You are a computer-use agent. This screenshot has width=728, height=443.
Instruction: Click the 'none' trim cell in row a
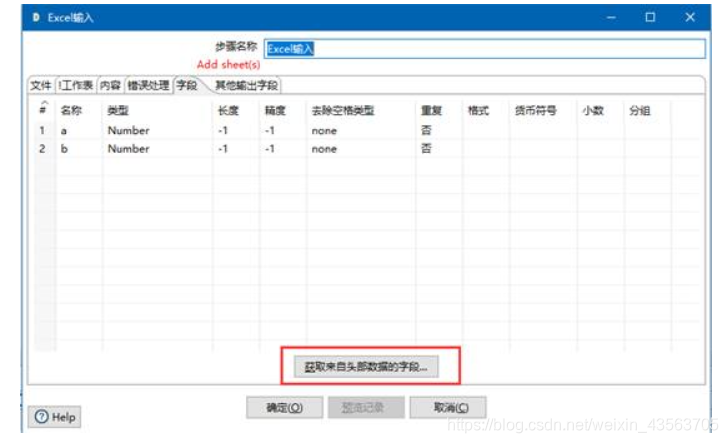pyautogui.click(x=324, y=131)
